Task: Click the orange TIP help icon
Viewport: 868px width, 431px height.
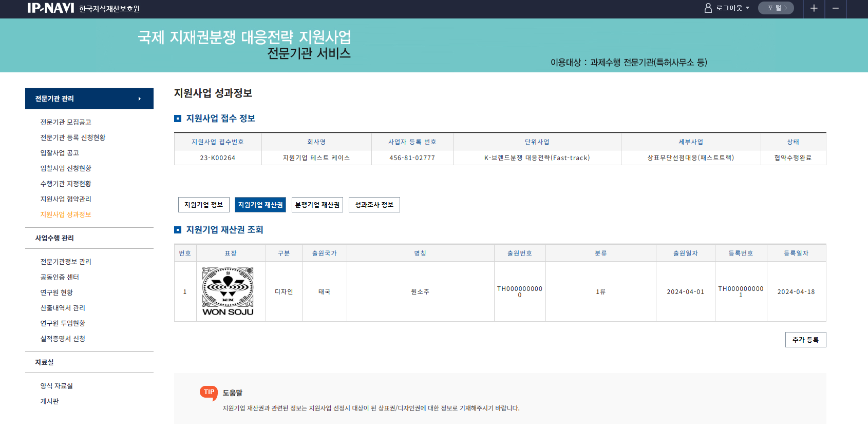Action: (209, 393)
